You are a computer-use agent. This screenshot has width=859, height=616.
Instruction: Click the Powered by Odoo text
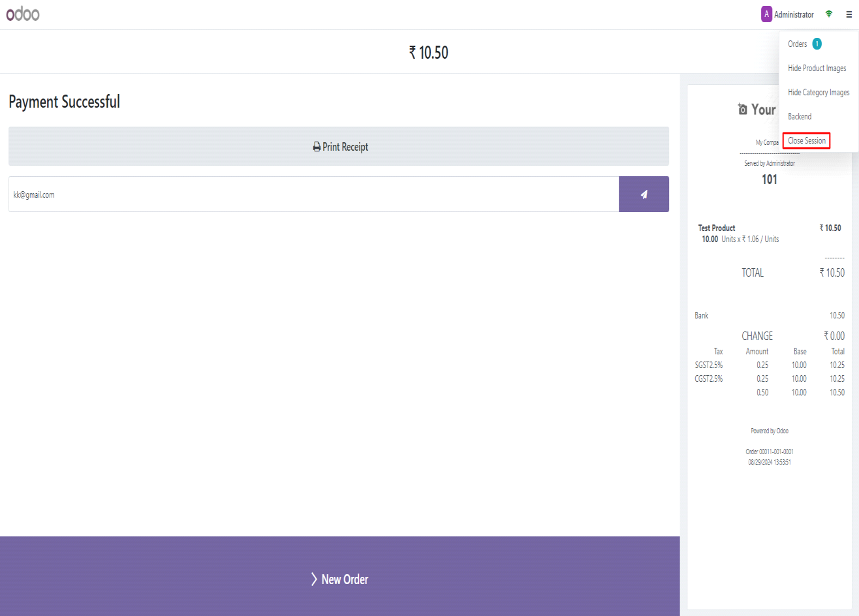(770, 431)
